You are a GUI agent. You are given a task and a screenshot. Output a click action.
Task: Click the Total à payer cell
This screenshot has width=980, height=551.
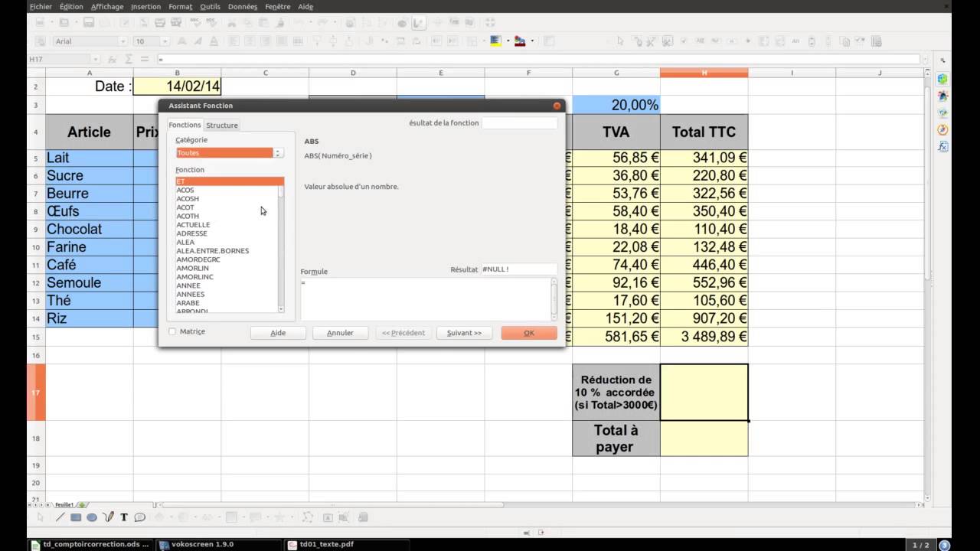tap(616, 439)
